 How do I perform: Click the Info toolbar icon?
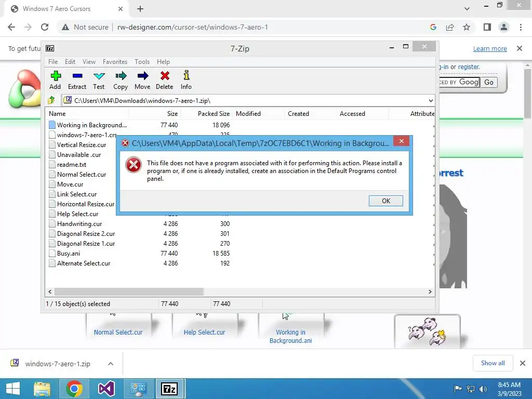[187, 75]
